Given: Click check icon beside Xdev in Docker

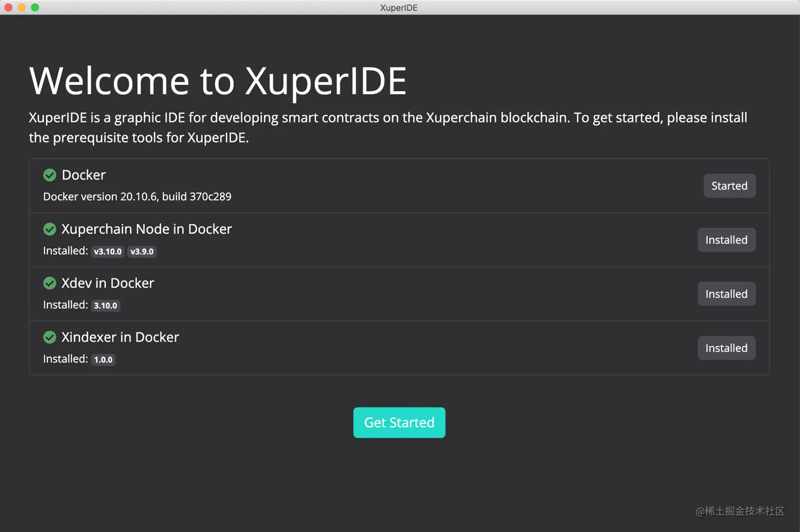Looking at the screenshot, I should pos(50,283).
